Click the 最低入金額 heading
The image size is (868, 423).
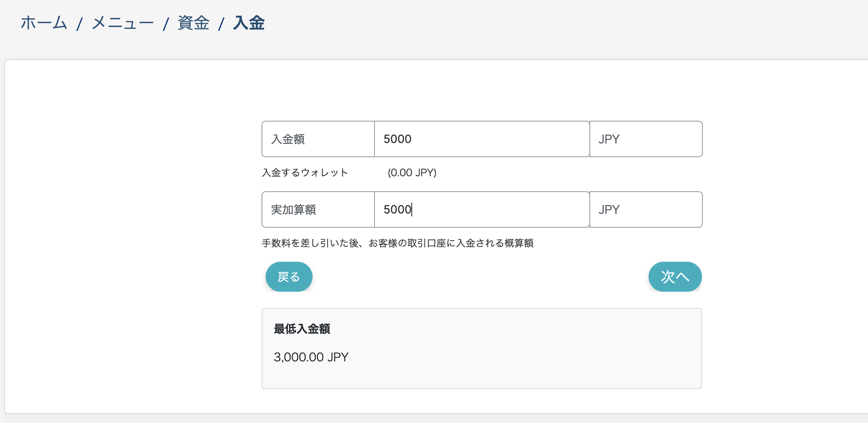click(302, 329)
